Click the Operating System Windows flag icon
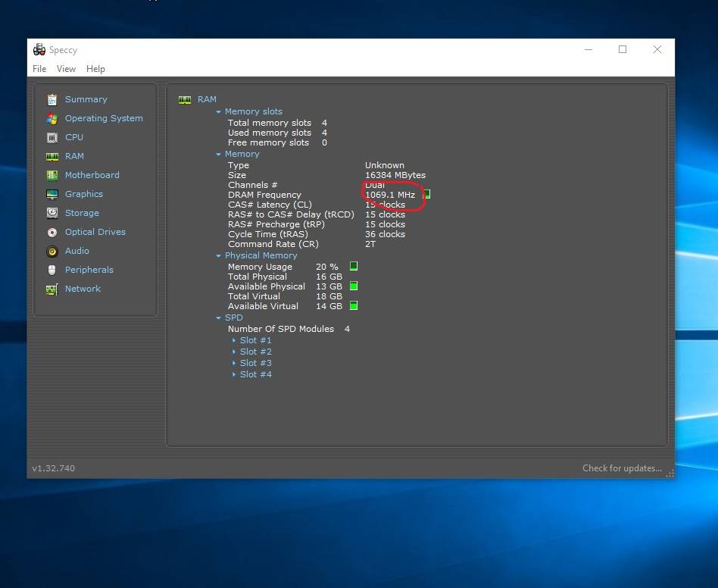 pos(52,119)
